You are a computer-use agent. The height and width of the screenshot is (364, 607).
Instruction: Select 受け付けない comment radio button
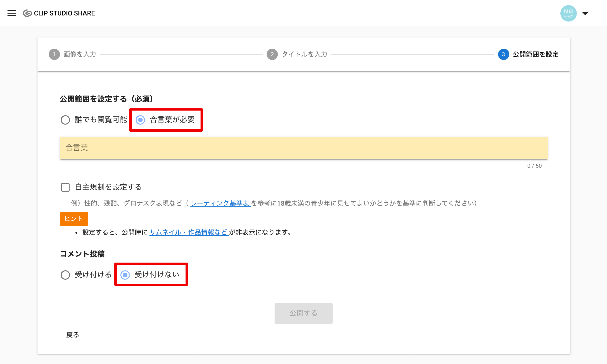[125, 275]
